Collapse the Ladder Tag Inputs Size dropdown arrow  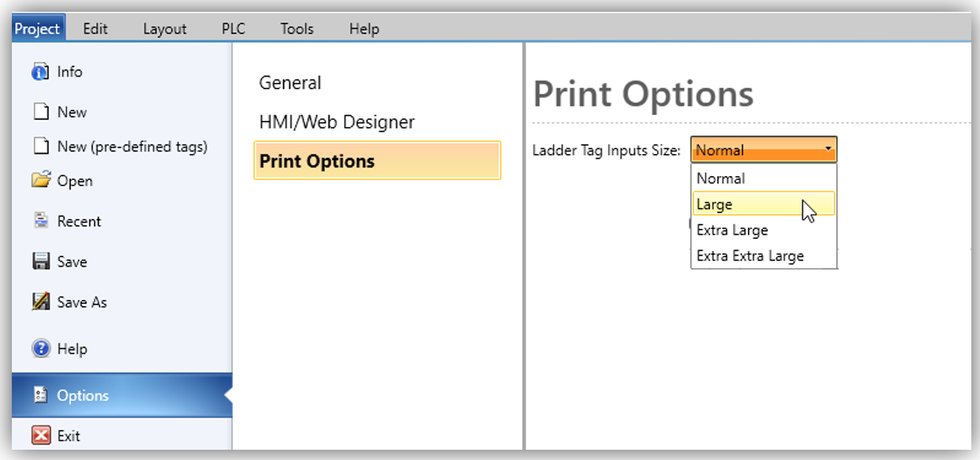coord(828,149)
